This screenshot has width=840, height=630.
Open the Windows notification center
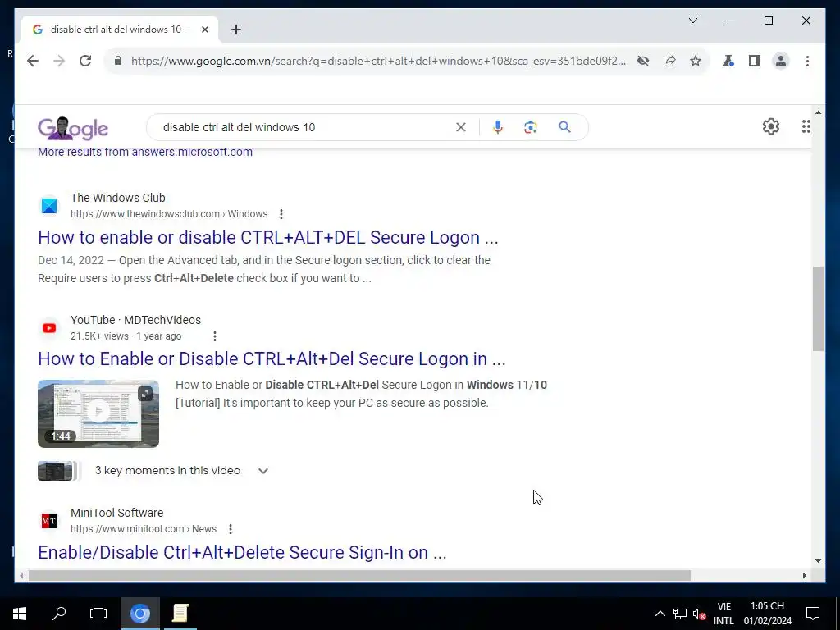pos(813,614)
